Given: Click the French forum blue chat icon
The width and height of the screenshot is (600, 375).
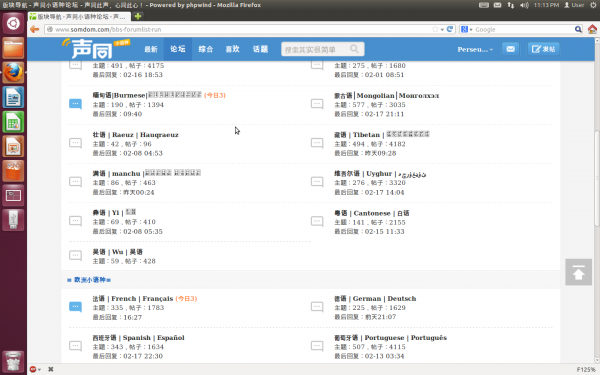Looking at the screenshot, I should (75, 307).
